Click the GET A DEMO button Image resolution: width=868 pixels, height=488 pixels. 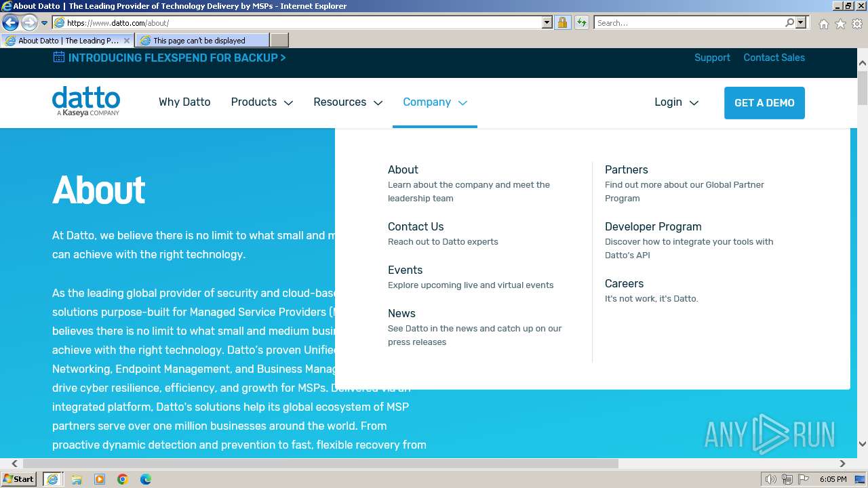(x=764, y=103)
